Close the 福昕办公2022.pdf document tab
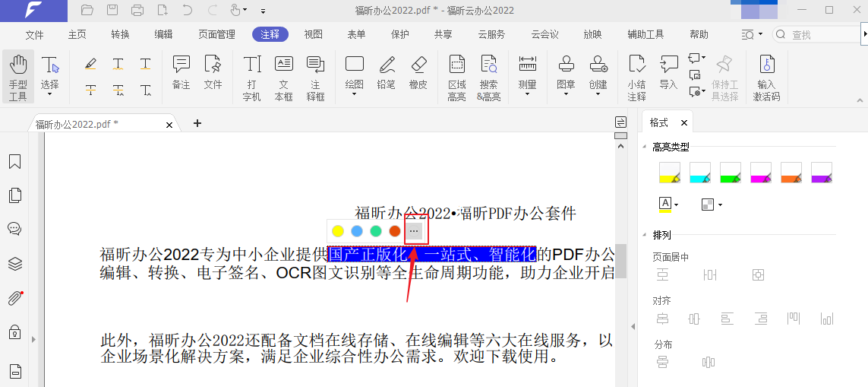This screenshot has width=868, height=387. click(169, 125)
